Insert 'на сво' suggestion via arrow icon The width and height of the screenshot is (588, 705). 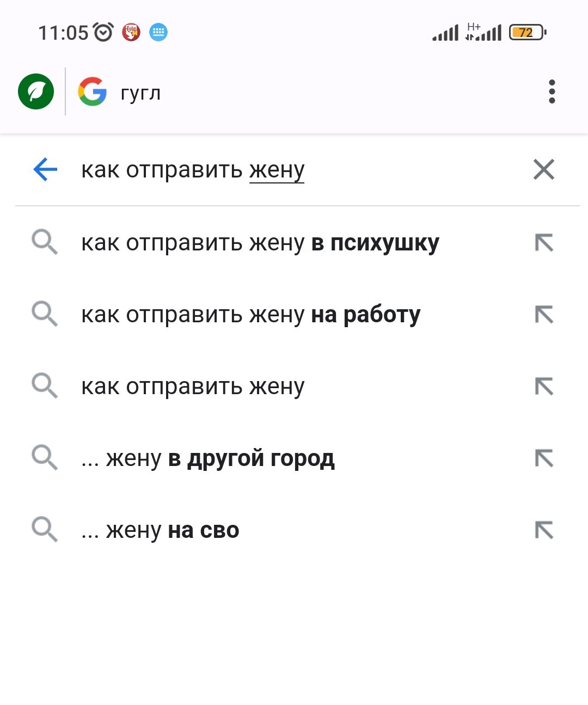click(544, 530)
